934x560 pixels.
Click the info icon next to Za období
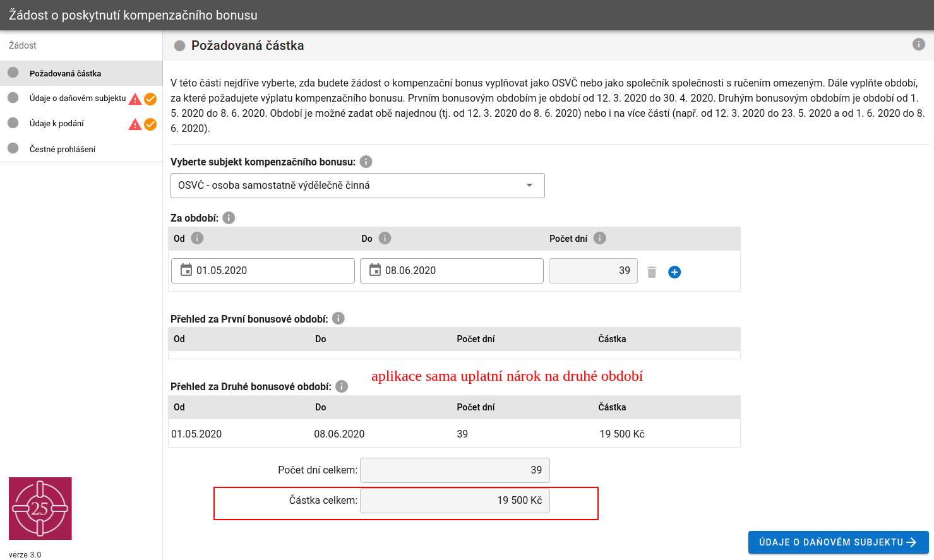click(229, 218)
